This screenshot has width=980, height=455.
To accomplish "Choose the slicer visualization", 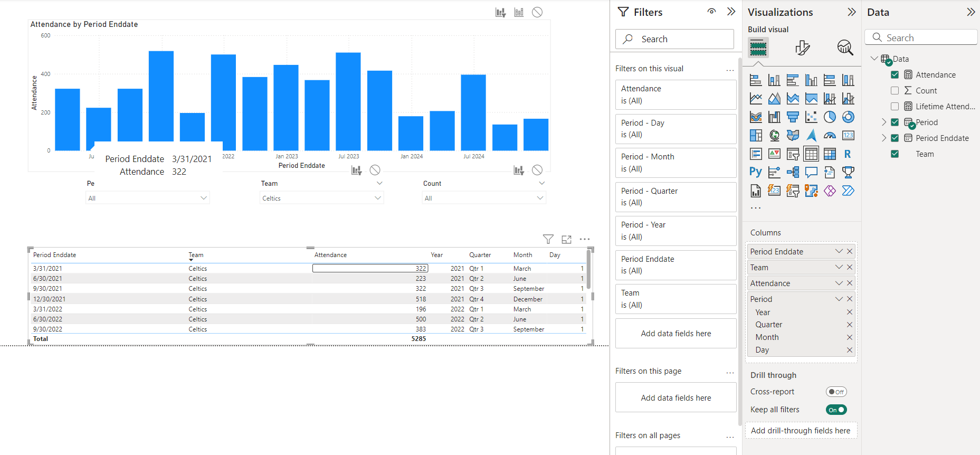I will pyautogui.click(x=793, y=154).
